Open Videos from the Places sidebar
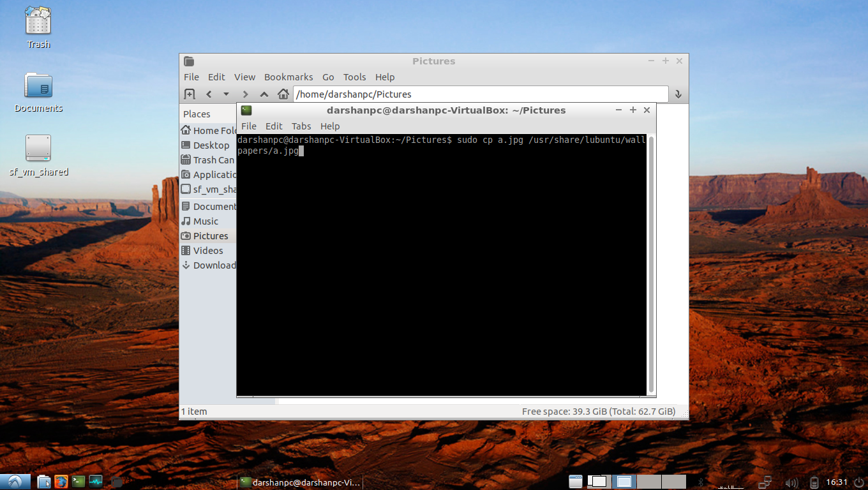This screenshot has height=490, width=868. coord(208,251)
